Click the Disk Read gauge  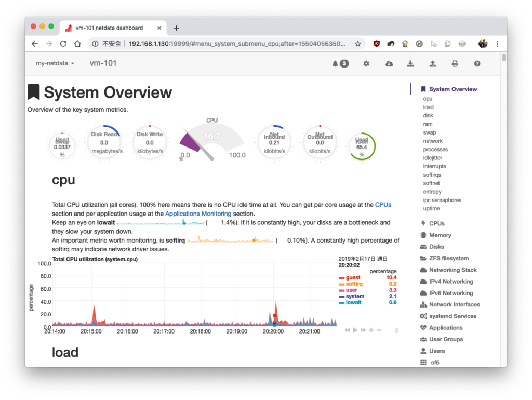[x=104, y=143]
